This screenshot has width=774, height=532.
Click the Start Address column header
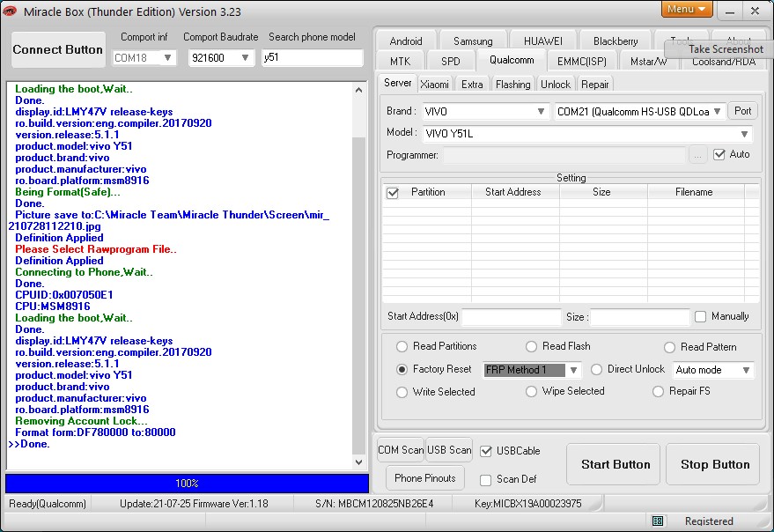(x=513, y=192)
